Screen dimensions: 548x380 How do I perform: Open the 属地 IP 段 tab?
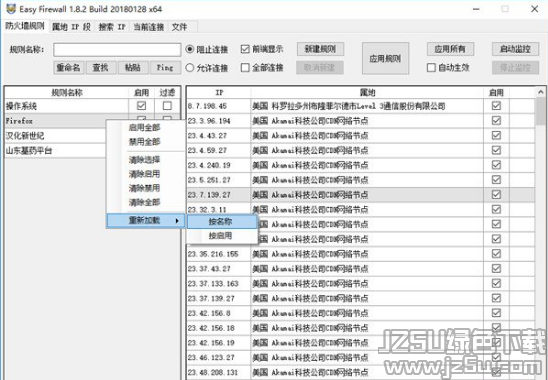71,27
